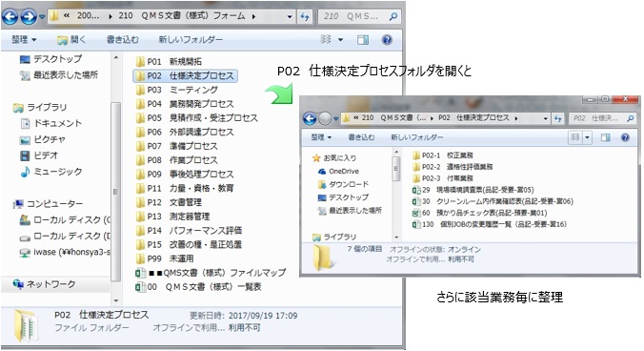Select 最近表示した場所 in the left navigation pane
The height and width of the screenshot is (351, 644).
click(x=59, y=75)
